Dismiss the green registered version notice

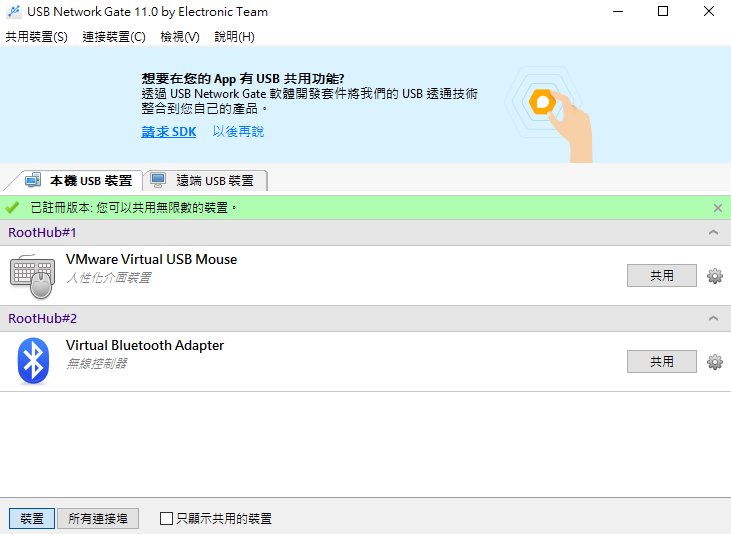coord(718,208)
